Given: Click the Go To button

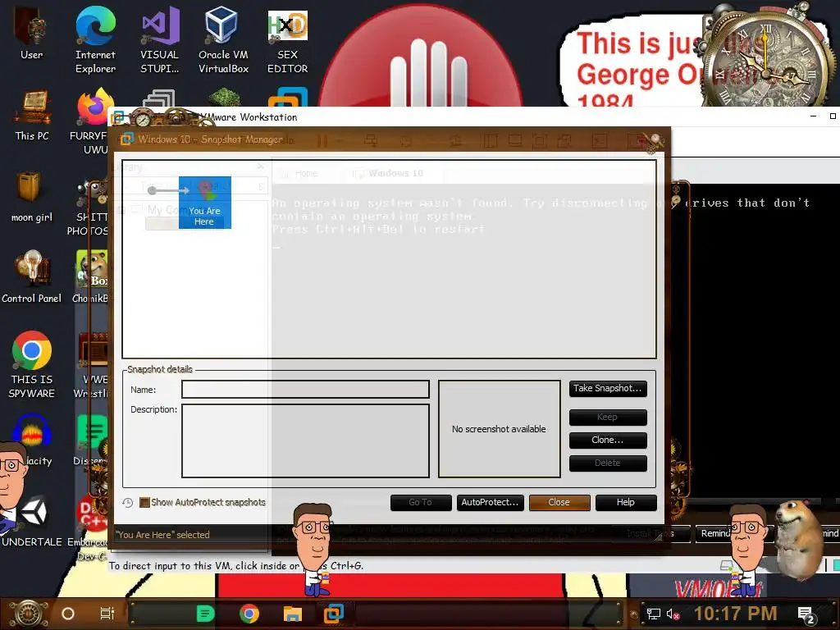Looking at the screenshot, I should (421, 503).
